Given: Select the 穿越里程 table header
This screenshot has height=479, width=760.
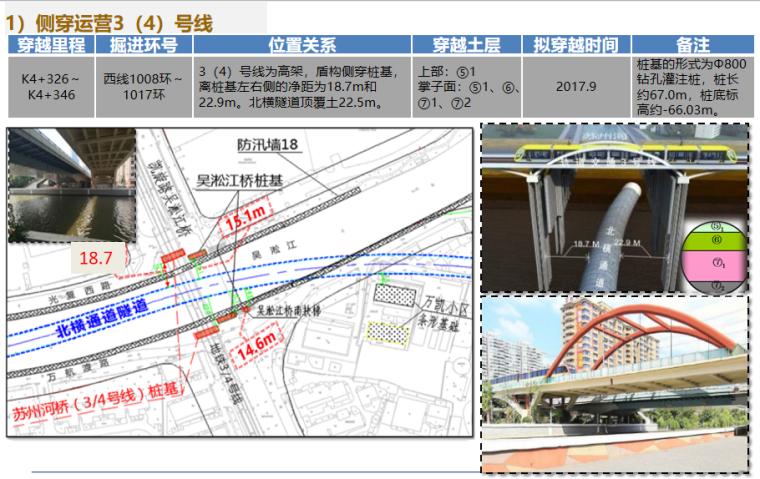Looking at the screenshot, I should tap(50, 45).
